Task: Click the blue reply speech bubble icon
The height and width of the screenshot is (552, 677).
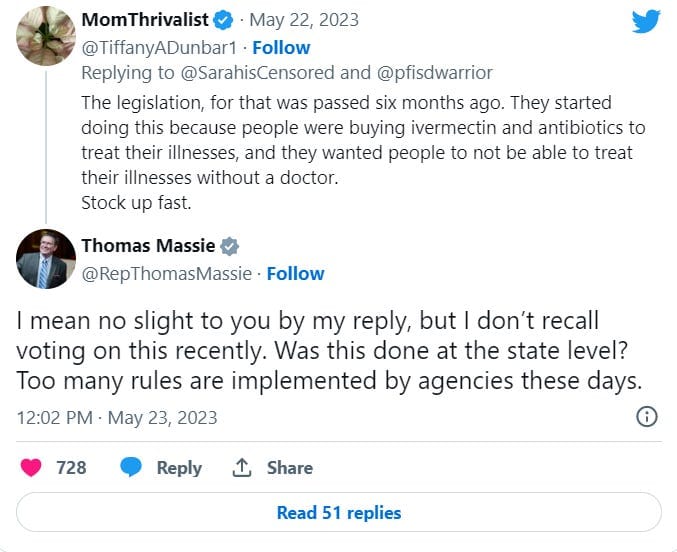Action: 131,467
